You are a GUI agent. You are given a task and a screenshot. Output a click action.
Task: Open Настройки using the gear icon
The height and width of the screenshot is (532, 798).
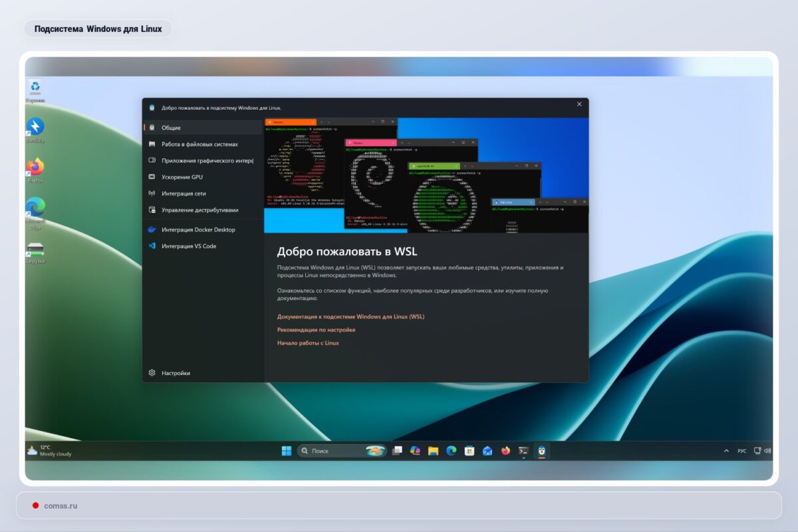pos(152,372)
